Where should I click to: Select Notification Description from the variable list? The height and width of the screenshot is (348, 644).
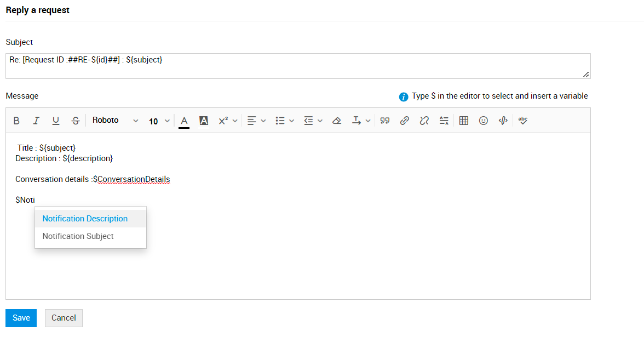click(90, 219)
